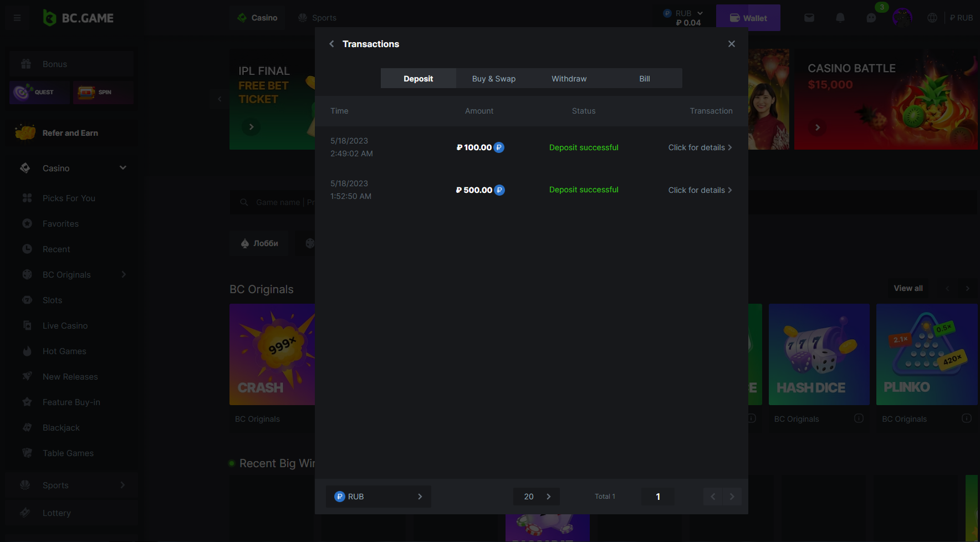Image resolution: width=980 pixels, height=542 pixels.
Task: Open Slots category
Action: 52,300
